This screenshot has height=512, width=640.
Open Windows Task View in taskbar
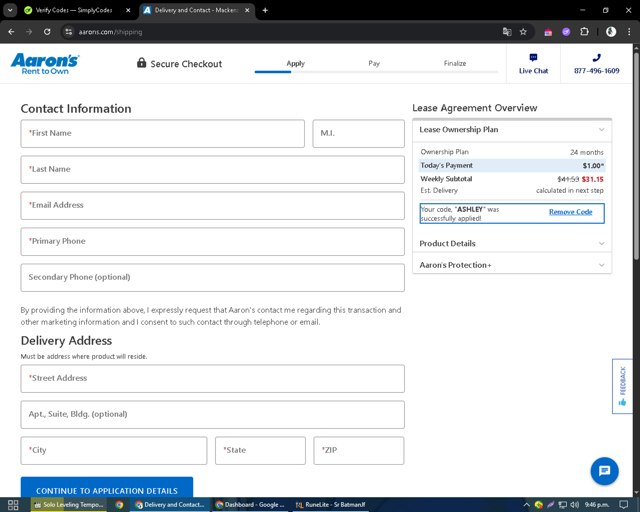coord(13,505)
